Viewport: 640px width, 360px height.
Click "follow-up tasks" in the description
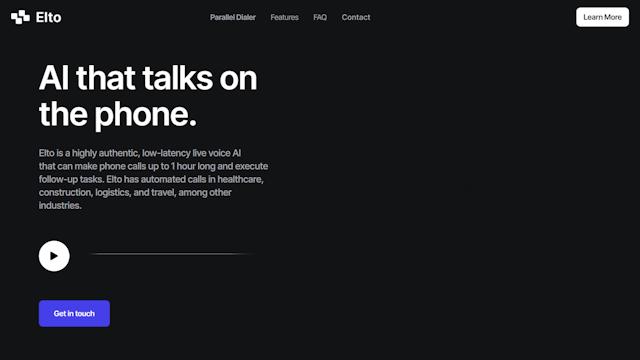[x=71, y=179]
